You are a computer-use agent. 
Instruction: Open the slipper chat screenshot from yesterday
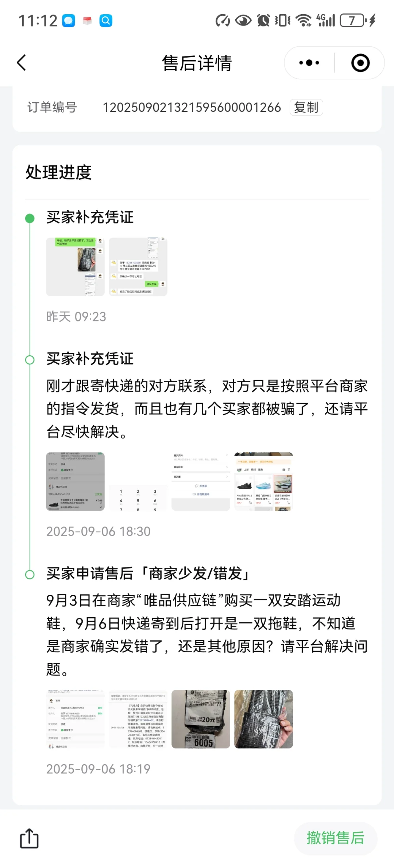pos(75,267)
